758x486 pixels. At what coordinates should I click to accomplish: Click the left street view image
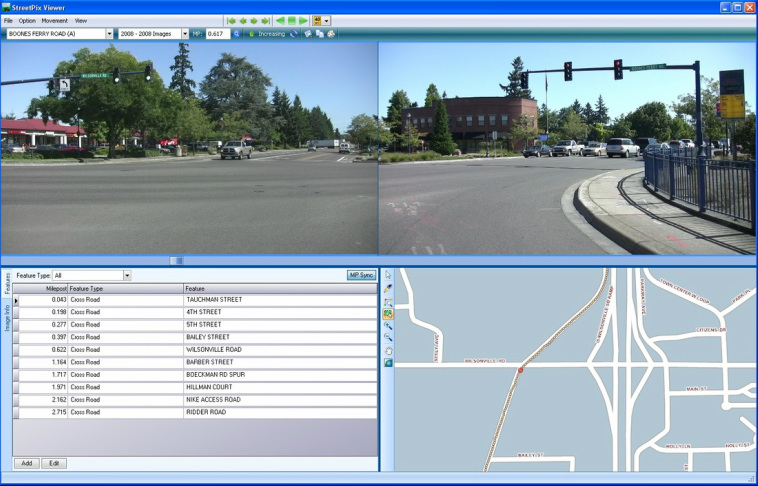pos(189,148)
